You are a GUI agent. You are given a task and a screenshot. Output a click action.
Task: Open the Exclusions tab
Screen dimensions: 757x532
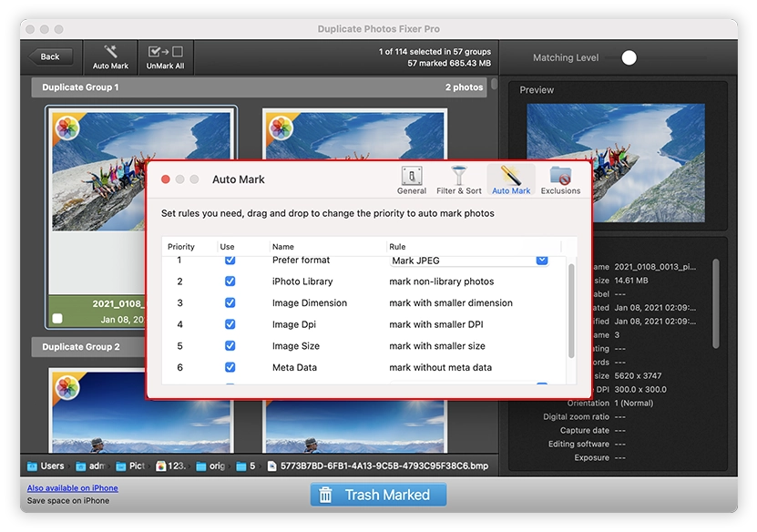(x=560, y=180)
